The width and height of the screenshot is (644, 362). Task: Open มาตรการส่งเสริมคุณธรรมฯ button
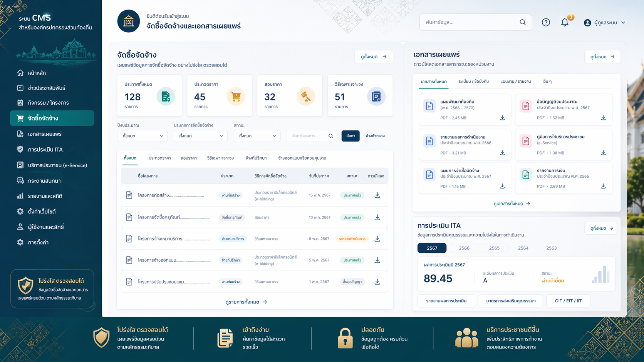(511, 301)
